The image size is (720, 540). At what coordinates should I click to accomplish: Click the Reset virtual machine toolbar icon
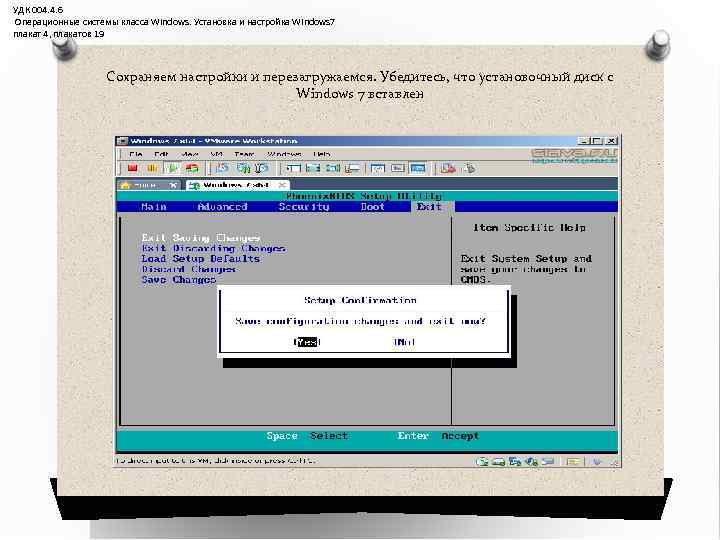pyautogui.click(x=192, y=168)
